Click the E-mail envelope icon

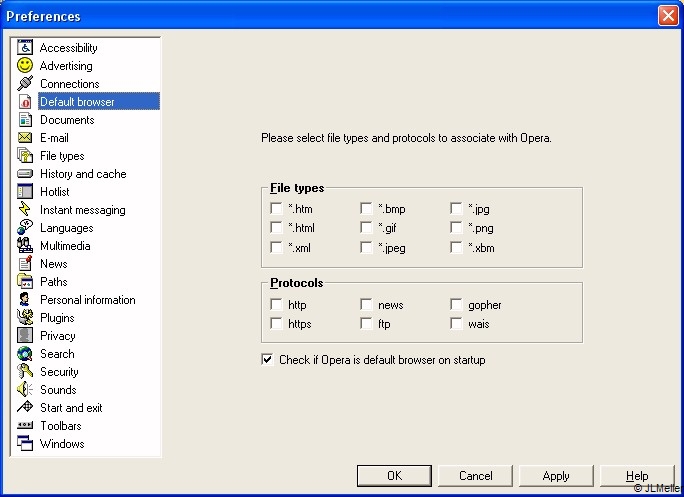tap(25, 137)
